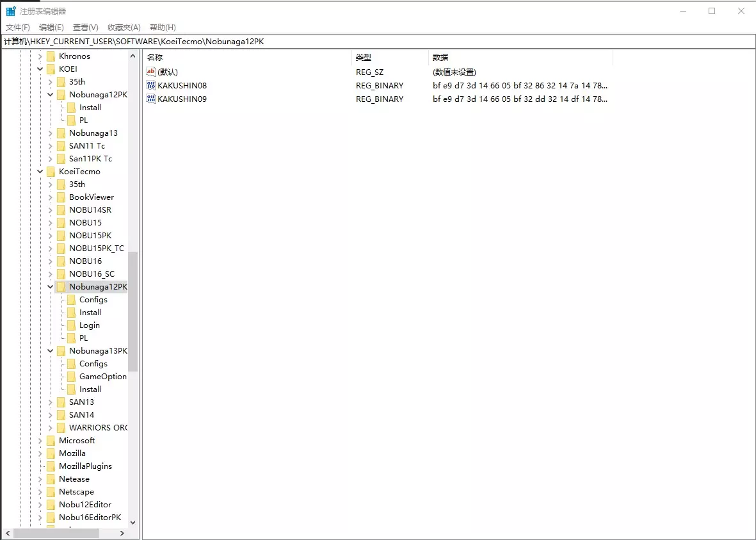Click the NOBU14SR folder icon
The height and width of the screenshot is (540, 756).
coord(61,210)
